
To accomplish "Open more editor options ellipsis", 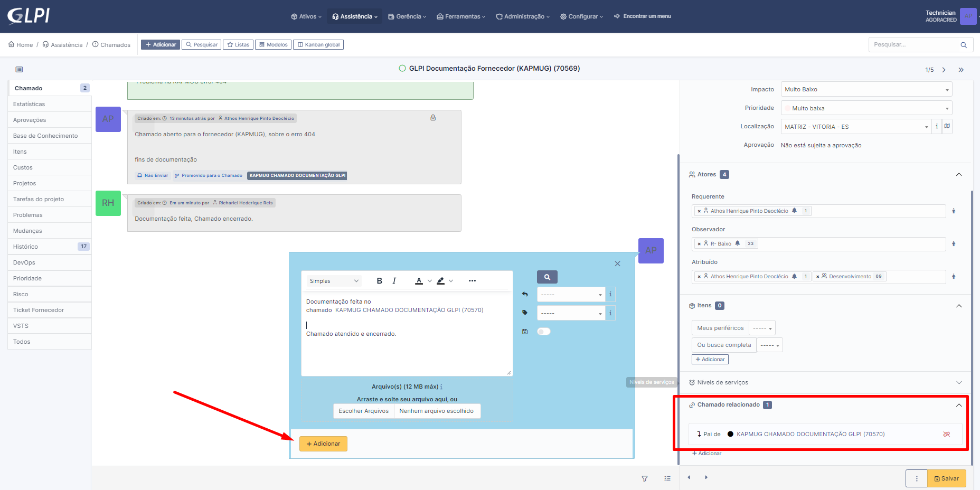I will pos(472,281).
